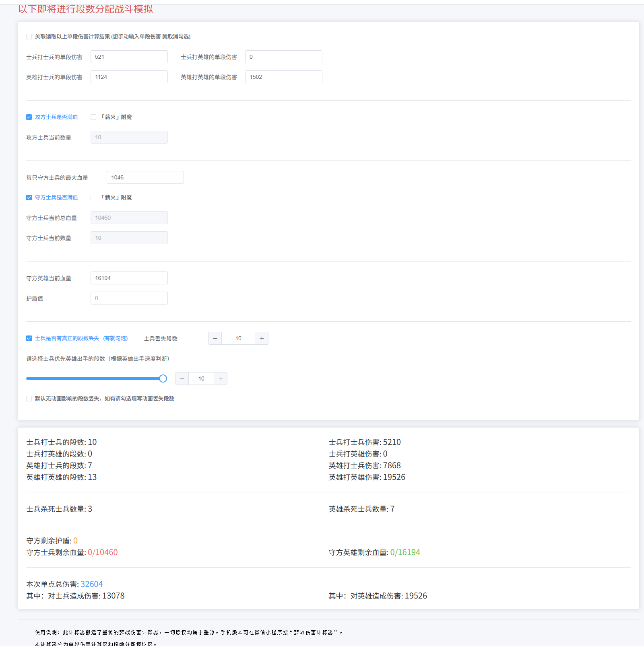This screenshot has width=644, height=646.
Task: Click 英雄打士兵的段数: 7 result
Action: [59, 465]
